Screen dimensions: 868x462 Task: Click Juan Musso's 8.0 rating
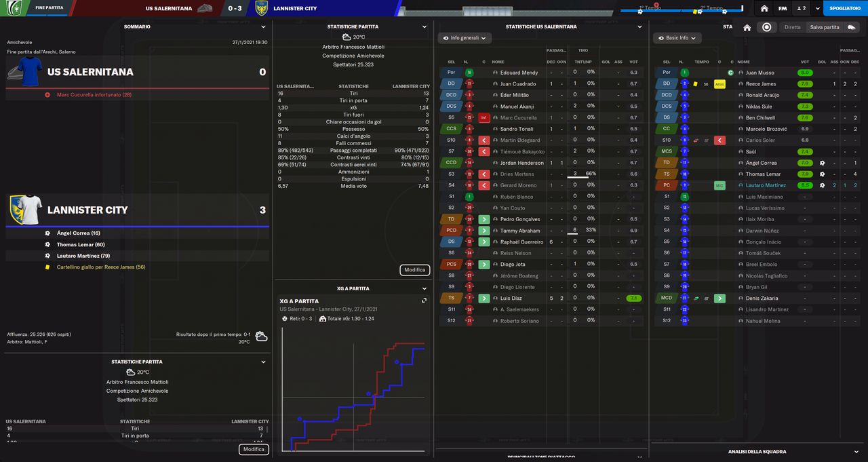pos(805,73)
